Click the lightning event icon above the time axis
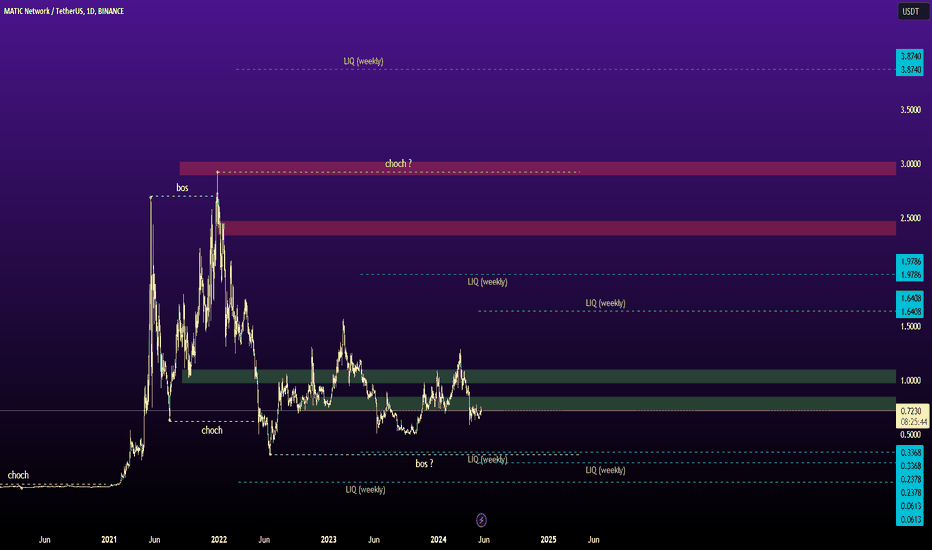The height and width of the screenshot is (550, 932). pyautogui.click(x=481, y=520)
